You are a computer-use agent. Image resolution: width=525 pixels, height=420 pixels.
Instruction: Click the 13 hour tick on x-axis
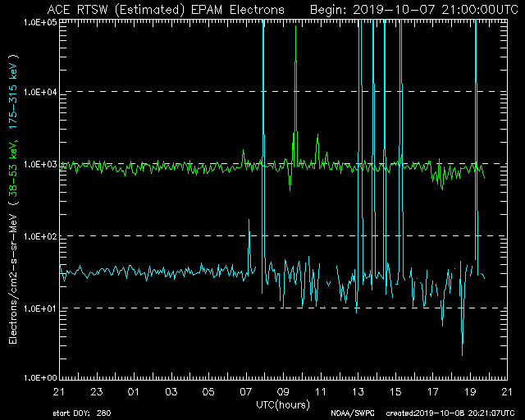(358, 392)
